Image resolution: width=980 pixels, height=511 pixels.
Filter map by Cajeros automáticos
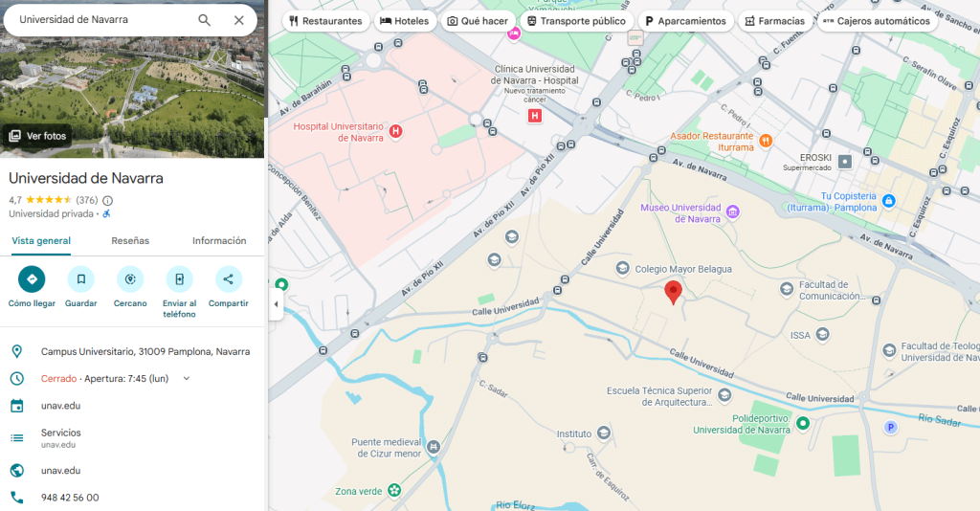click(x=877, y=21)
